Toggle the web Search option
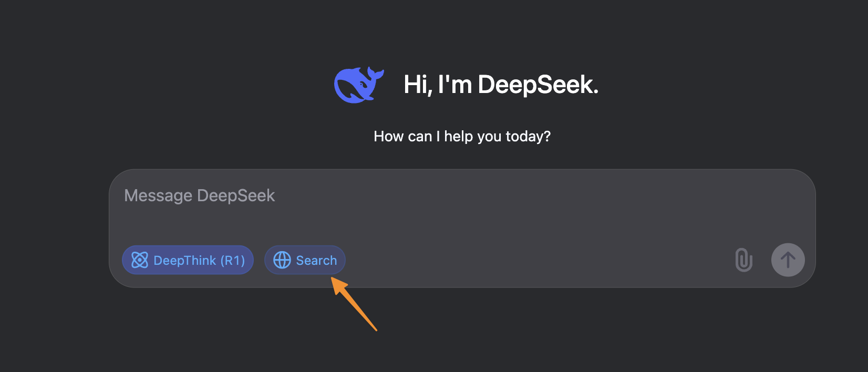The image size is (868, 372). pyautogui.click(x=305, y=260)
